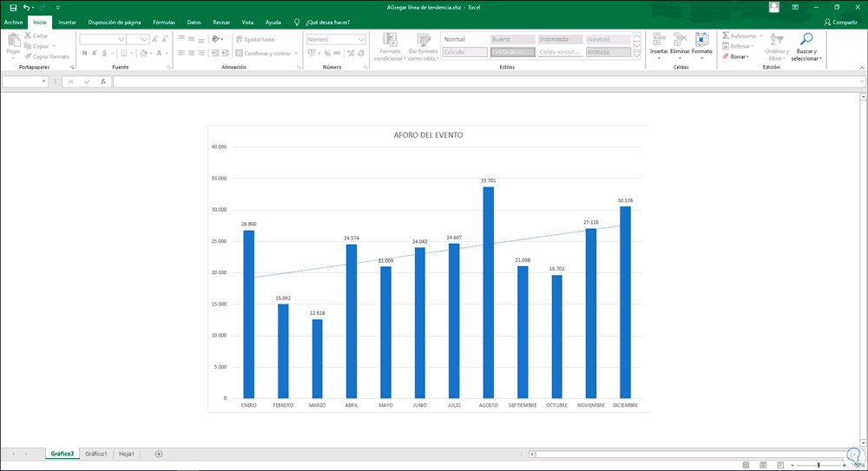Open Buscar y seleccionar magnifier tool
Image resolution: width=868 pixels, height=471 pixels.
(x=806, y=40)
